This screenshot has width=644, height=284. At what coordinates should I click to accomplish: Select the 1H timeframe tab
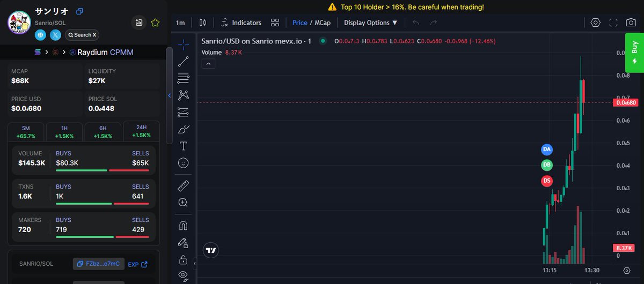[64, 132]
